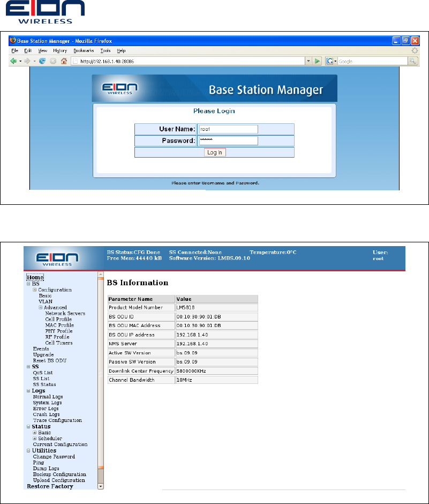The image size is (429, 504).
Task: Click the sidebar scrollbar down arrow
Action: pyautogui.click(x=101, y=487)
